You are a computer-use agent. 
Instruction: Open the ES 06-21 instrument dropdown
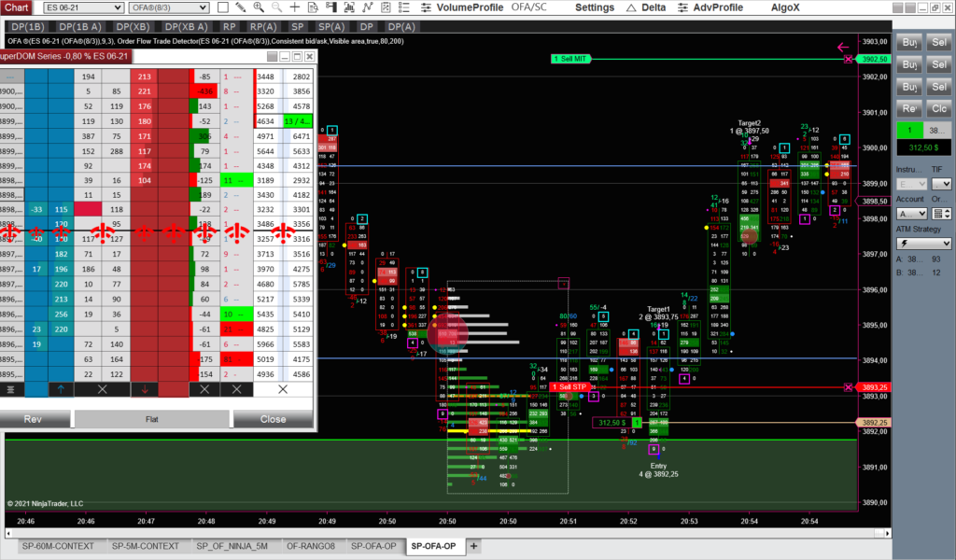click(x=83, y=7)
